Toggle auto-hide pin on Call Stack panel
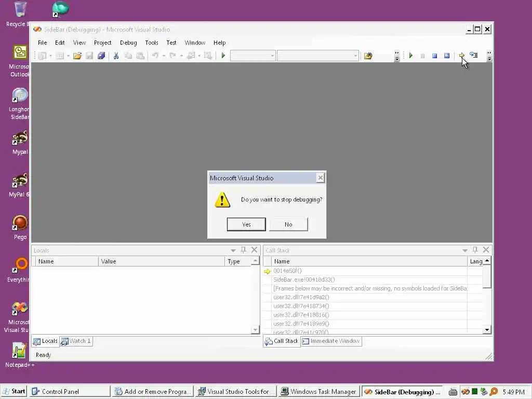 pyautogui.click(x=475, y=250)
